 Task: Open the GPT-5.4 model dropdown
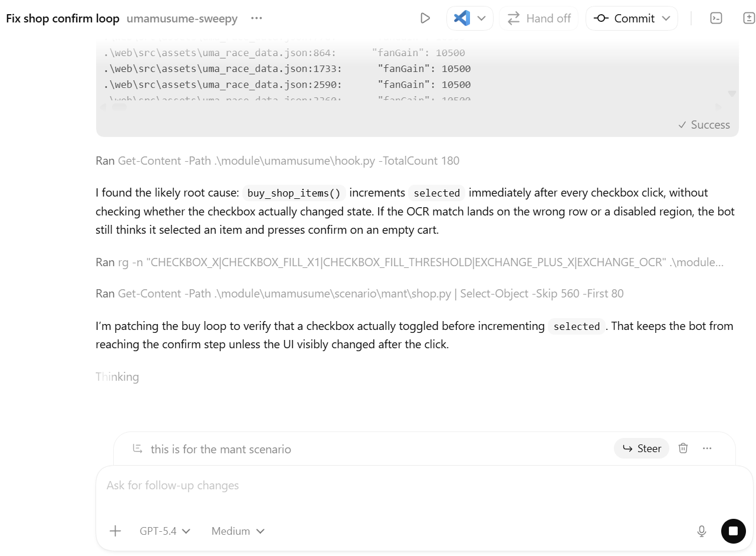165,531
